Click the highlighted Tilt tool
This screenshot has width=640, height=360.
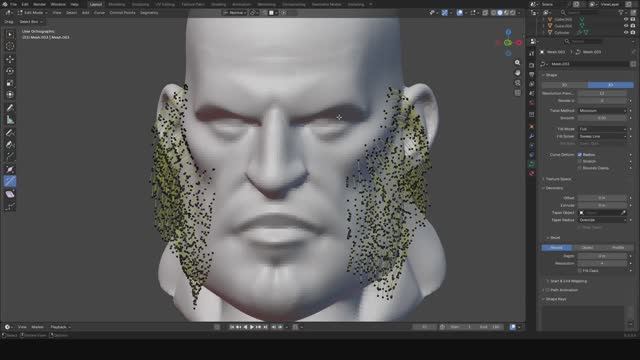click(x=10, y=181)
